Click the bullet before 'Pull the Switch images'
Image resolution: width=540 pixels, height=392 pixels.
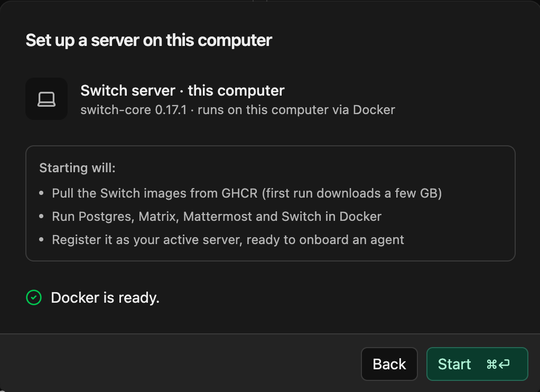(41, 193)
